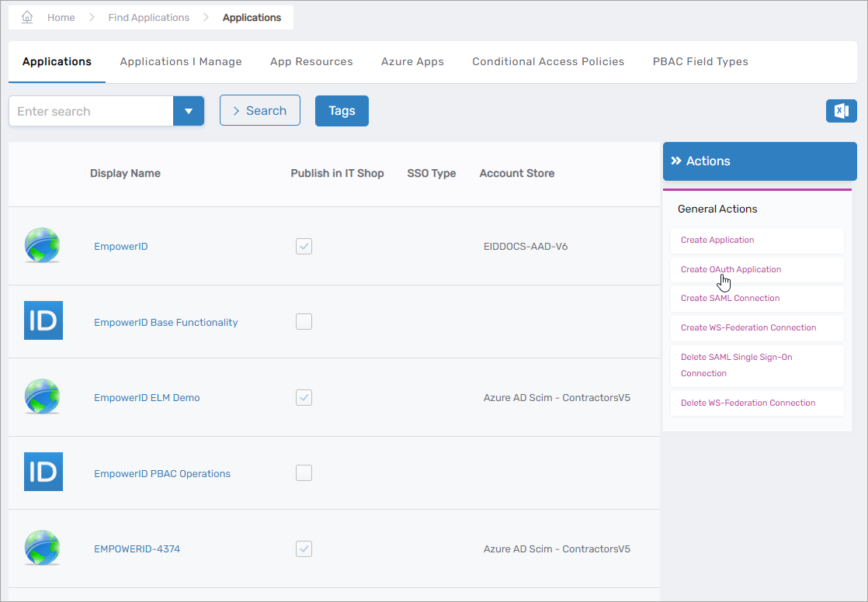The width and height of the screenshot is (868, 602).
Task: Collapse the Actions panel using double-chevron icon
Action: [676, 161]
